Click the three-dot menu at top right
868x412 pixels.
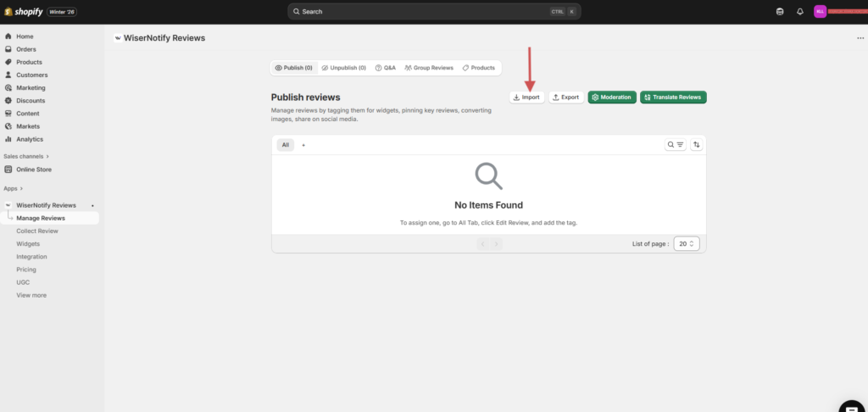coord(860,38)
